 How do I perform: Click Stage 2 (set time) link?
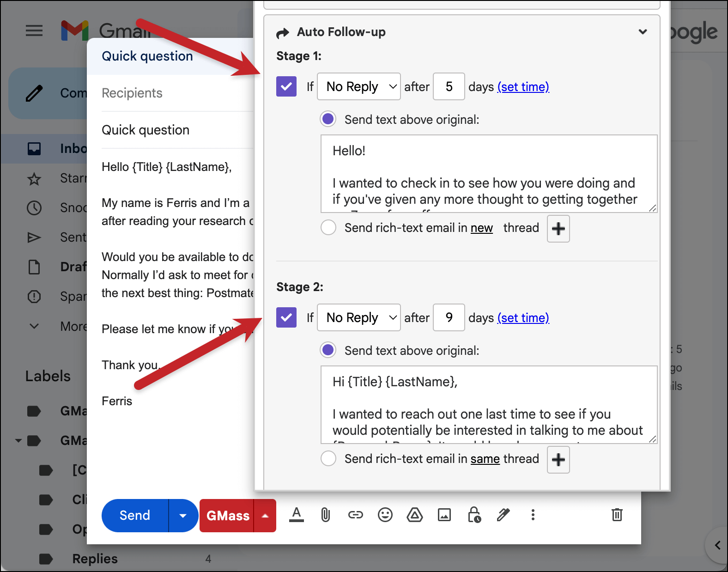523,318
